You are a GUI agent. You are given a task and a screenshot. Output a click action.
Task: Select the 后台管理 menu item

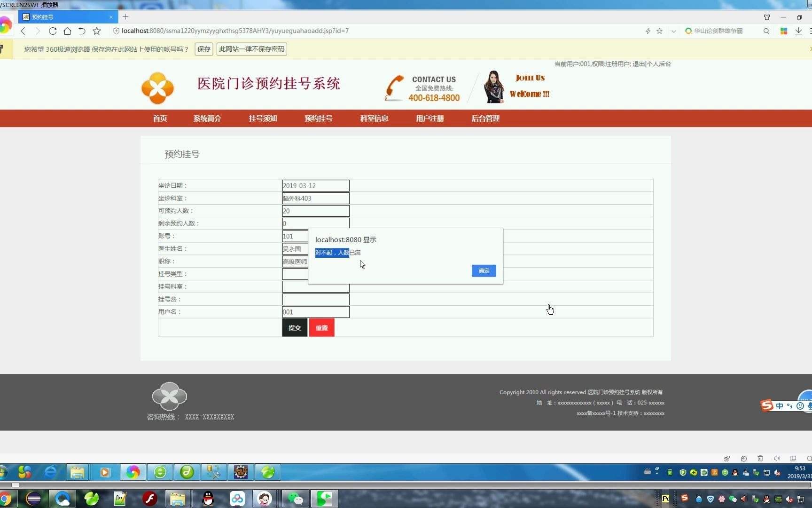click(x=485, y=119)
